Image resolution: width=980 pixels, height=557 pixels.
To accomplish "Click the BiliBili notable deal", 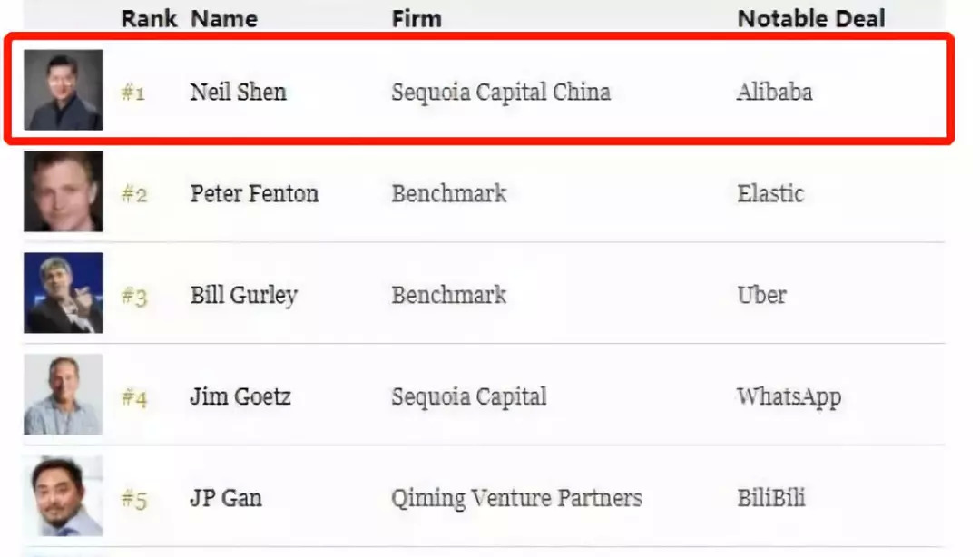I will tap(770, 499).
